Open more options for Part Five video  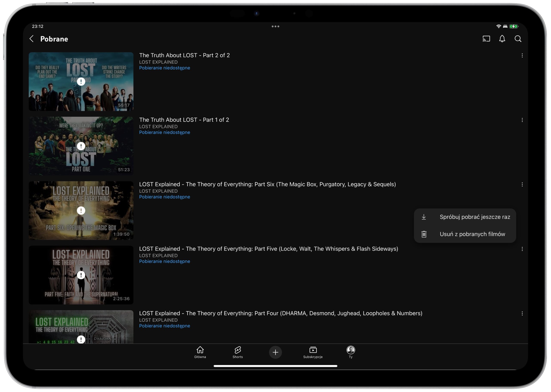click(522, 249)
